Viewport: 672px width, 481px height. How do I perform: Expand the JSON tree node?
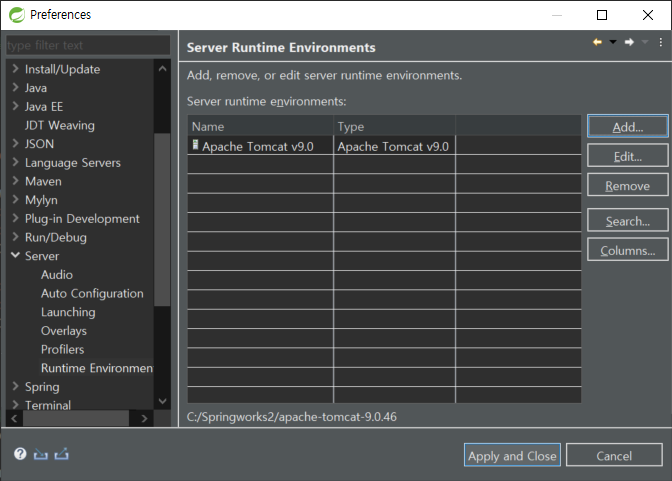[15, 143]
